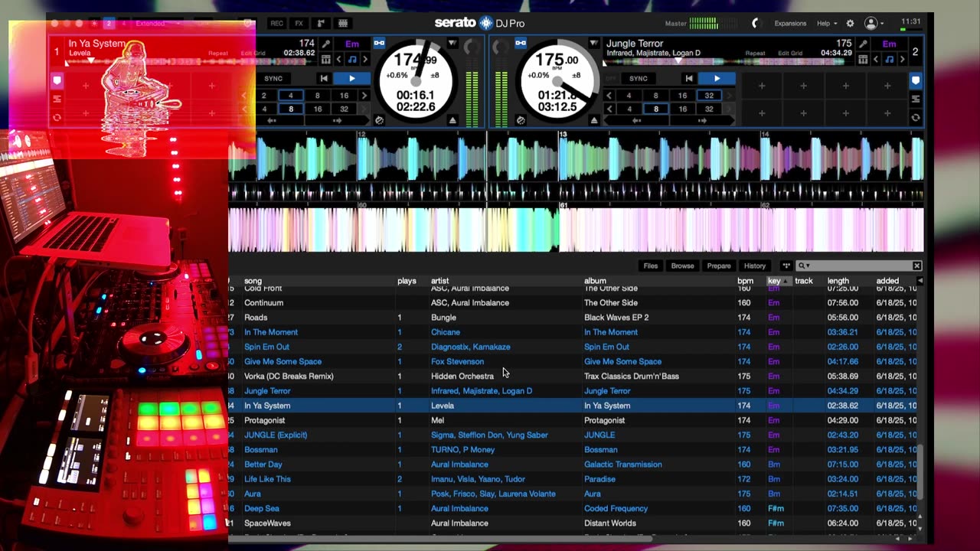Image resolution: width=980 pixels, height=551 pixels.
Task: Click the OFF button beside deck 2 SYNC
Action: 611,78
